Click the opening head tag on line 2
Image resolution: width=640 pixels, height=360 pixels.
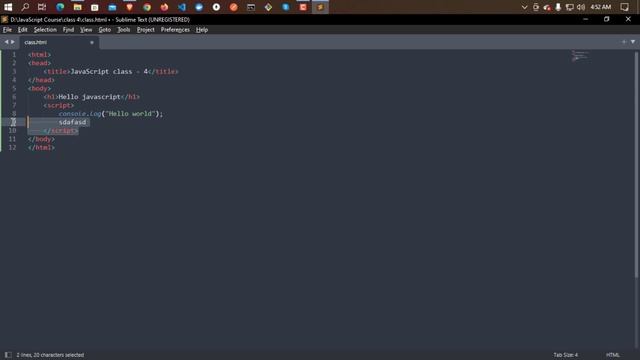point(40,63)
